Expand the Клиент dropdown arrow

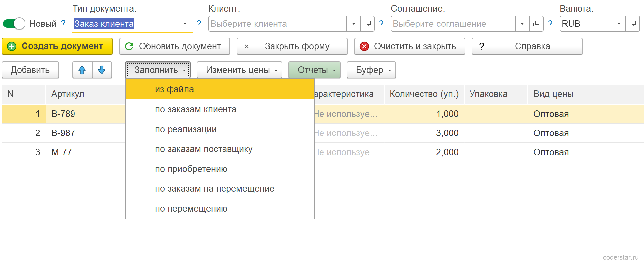tap(354, 24)
